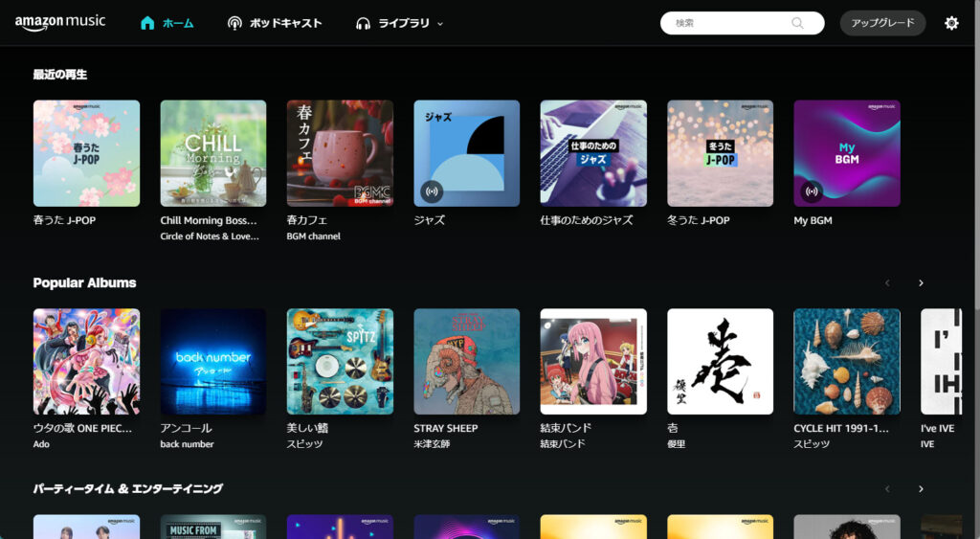This screenshot has height=539, width=980.
Task: Open the 春うた J-POP playlist cover
Action: (x=86, y=153)
